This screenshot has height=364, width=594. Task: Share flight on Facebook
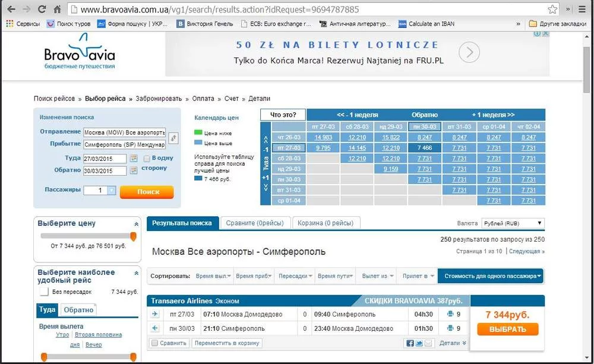410,343
